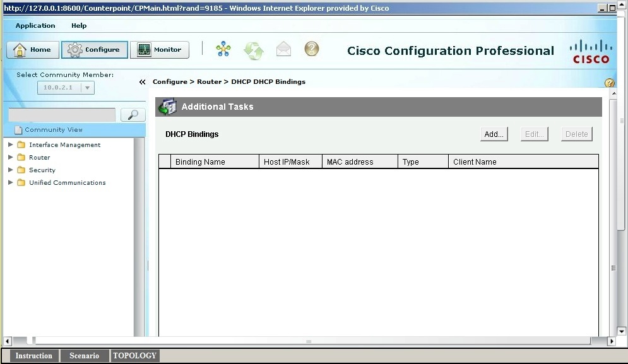Open the Help menu
Screen dimensions: 628x364
click(79, 25)
